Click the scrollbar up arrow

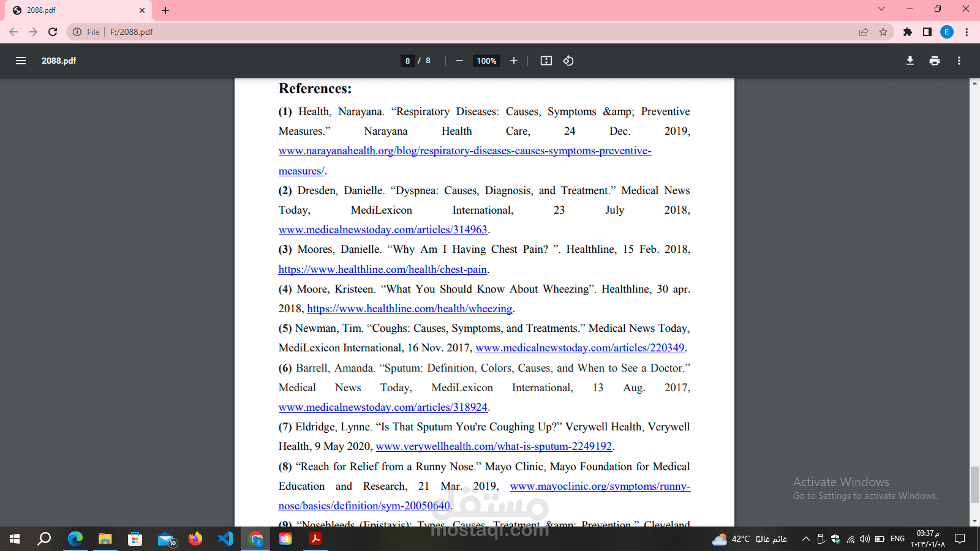point(974,83)
